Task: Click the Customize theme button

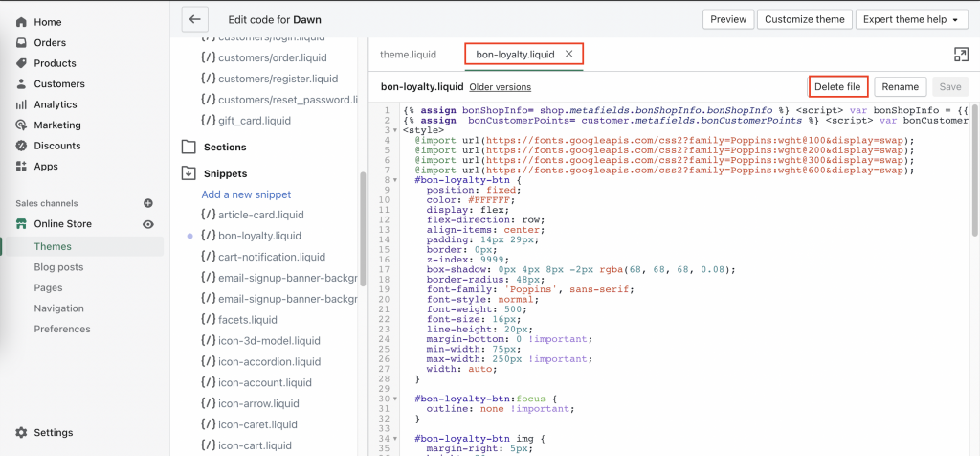Action: [805, 19]
